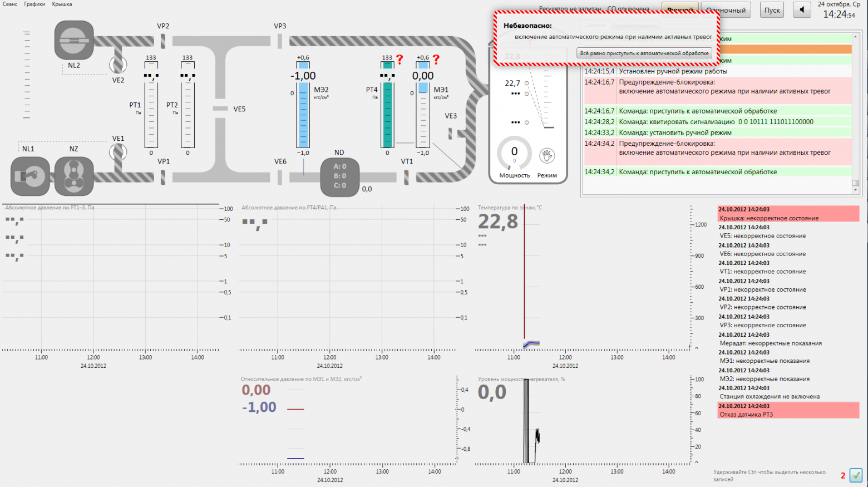The width and height of the screenshot is (868, 487).
Task: Mute the alarm with the speaker button
Action: tap(802, 10)
